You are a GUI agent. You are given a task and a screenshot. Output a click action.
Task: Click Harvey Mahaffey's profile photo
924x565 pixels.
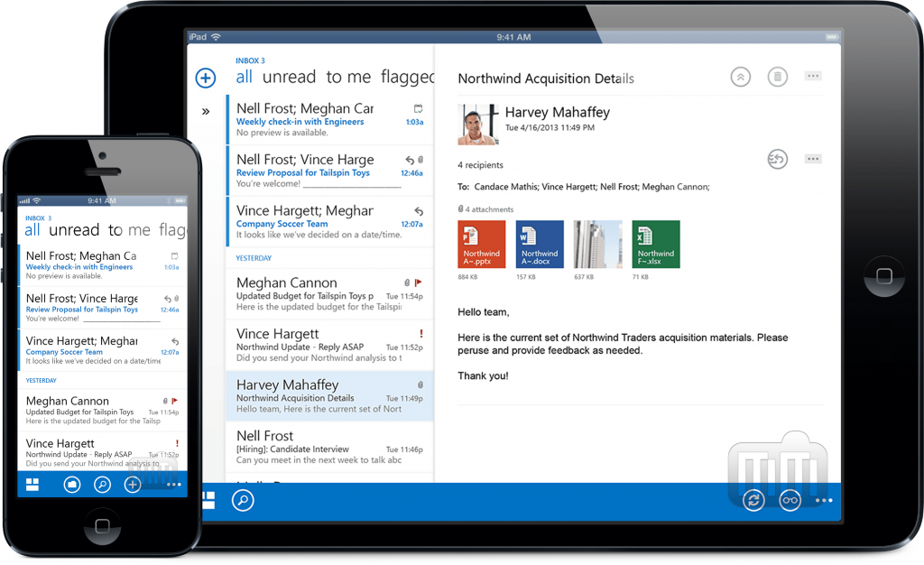[478, 125]
